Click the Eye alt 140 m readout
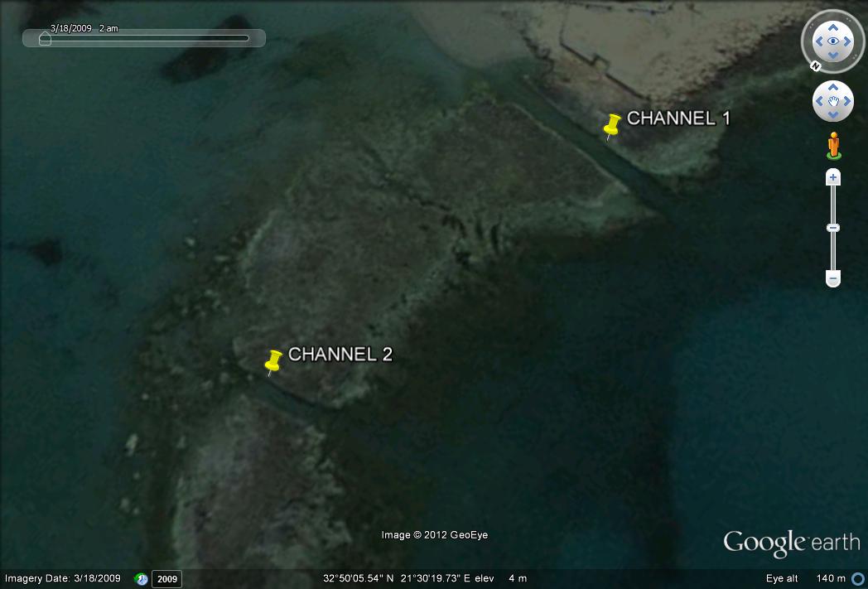868x589 pixels. click(x=805, y=578)
